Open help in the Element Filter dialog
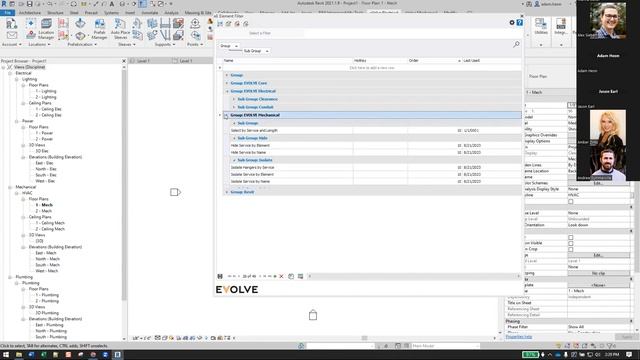Viewport: 640px width, 360px height. pos(519,23)
